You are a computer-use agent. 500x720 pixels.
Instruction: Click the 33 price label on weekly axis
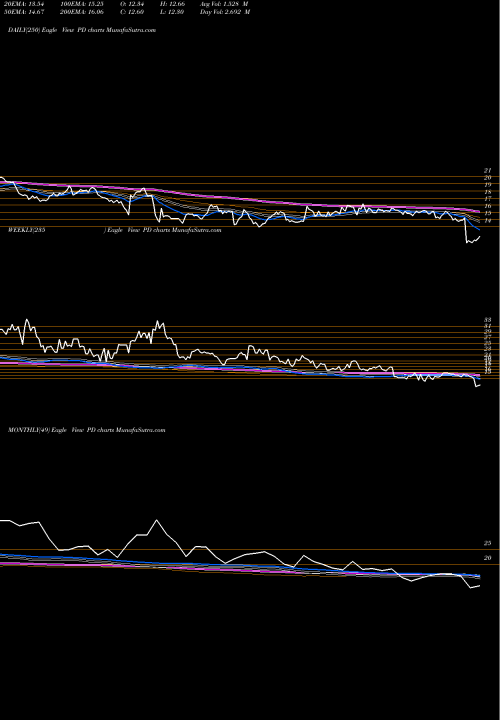[488, 320]
